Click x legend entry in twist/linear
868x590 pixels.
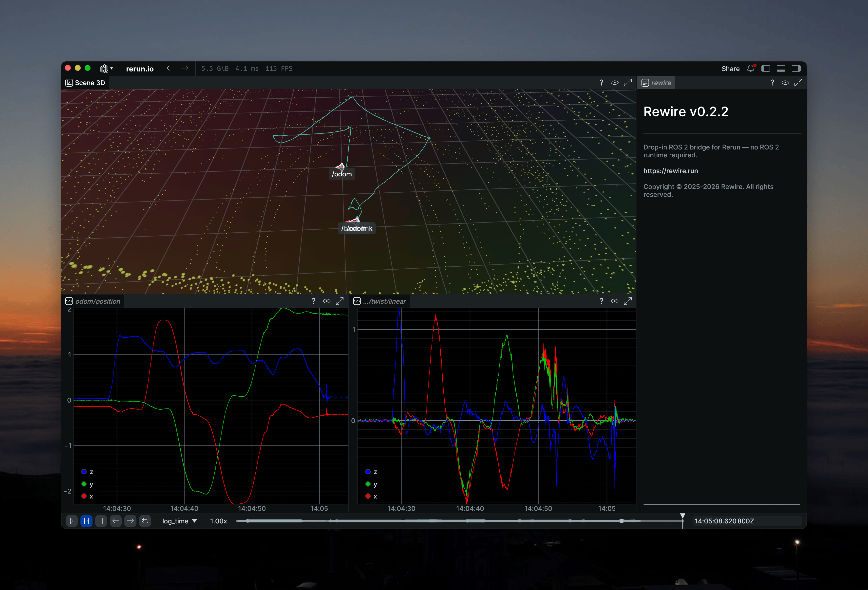pyautogui.click(x=371, y=496)
